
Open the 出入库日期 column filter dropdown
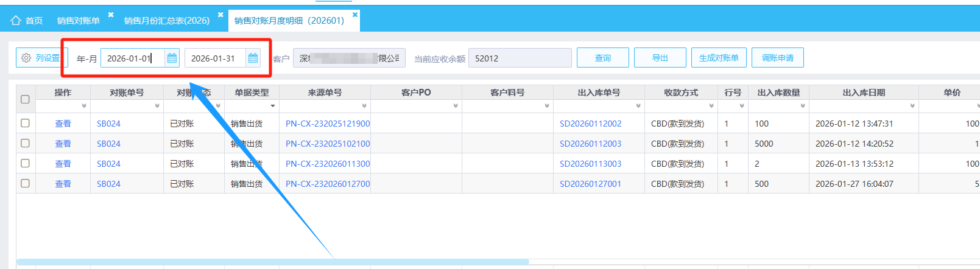pos(912,106)
